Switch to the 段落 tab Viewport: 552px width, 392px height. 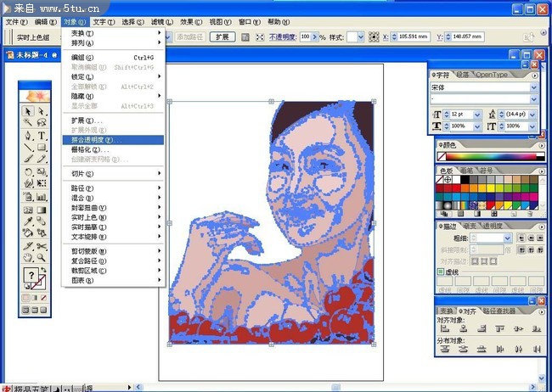point(462,75)
